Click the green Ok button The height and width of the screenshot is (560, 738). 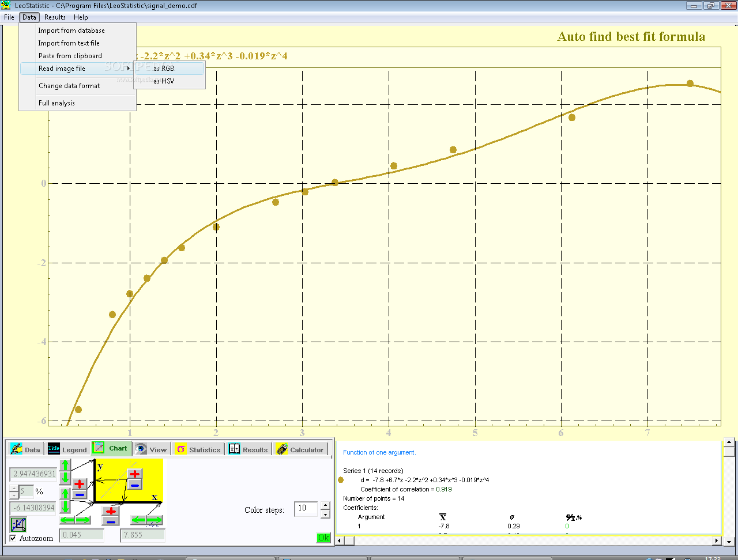(x=323, y=538)
